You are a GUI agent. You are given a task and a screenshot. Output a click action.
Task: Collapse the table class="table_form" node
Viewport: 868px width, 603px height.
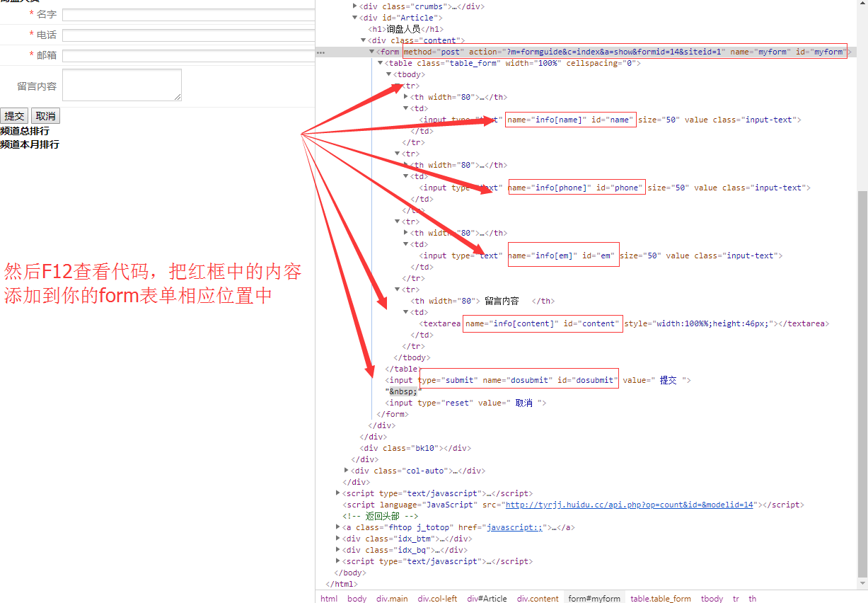click(x=380, y=63)
